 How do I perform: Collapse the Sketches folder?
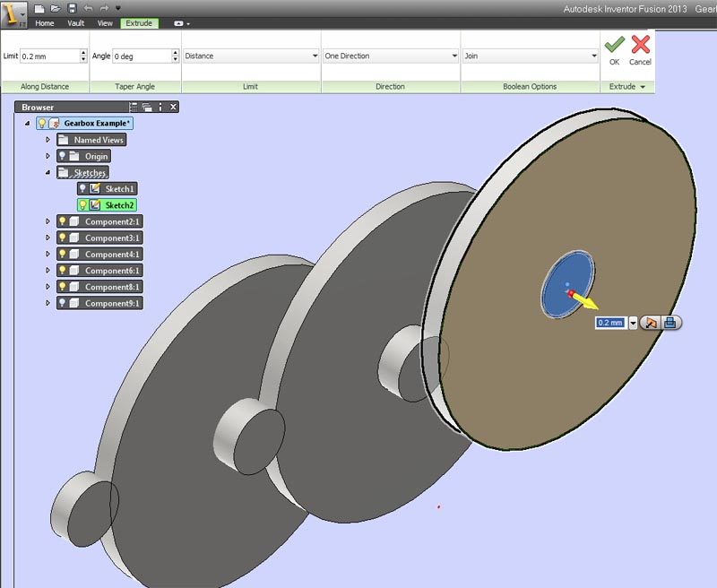coord(48,173)
